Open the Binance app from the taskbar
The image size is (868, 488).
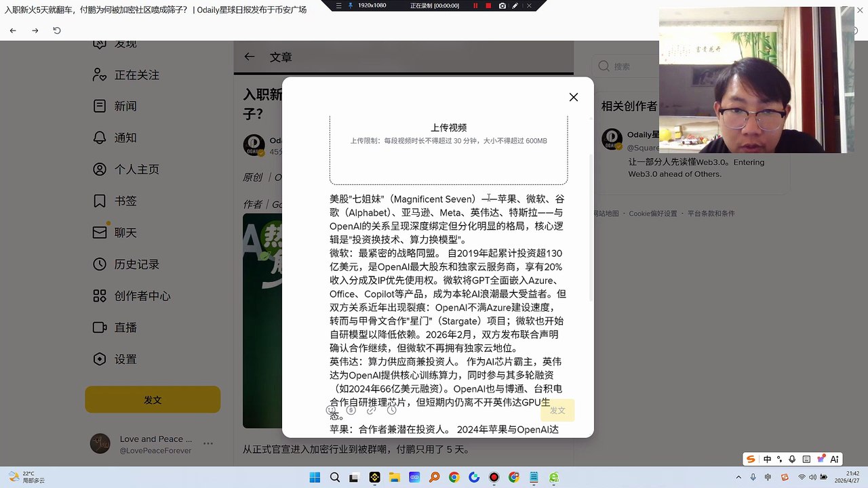[x=374, y=478]
